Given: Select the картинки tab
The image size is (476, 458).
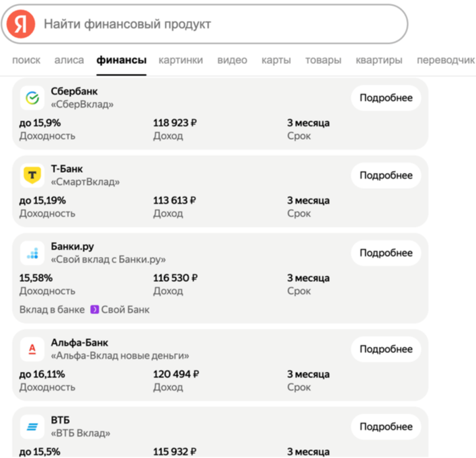Looking at the screenshot, I should [181, 60].
